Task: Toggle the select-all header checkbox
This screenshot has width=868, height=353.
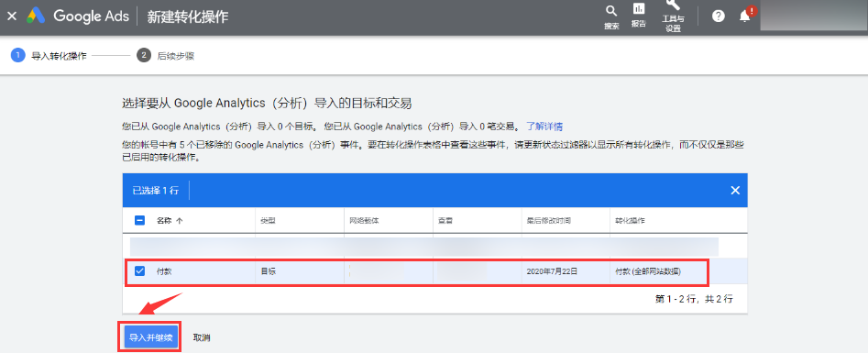Action: pyautogui.click(x=140, y=220)
